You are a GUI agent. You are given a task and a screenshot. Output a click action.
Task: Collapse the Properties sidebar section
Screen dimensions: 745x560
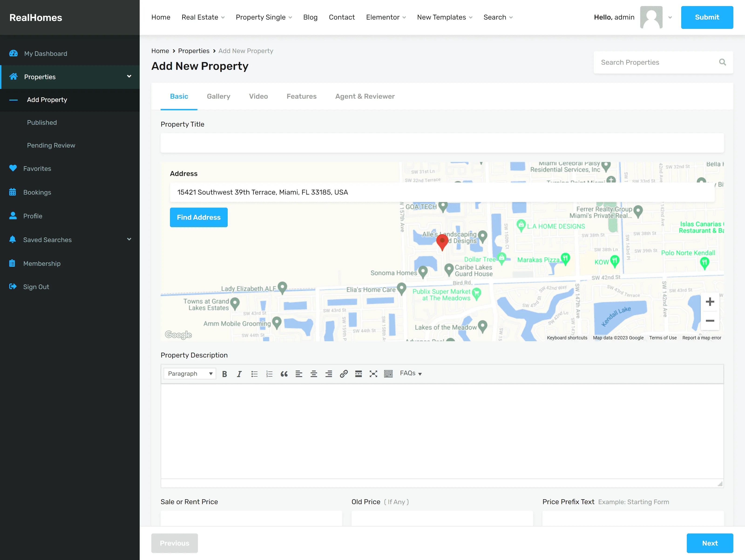[x=129, y=76]
